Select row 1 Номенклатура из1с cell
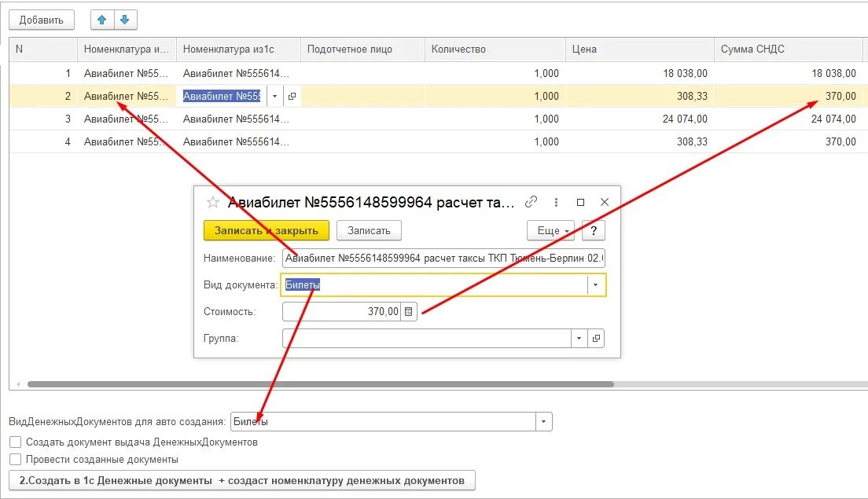The height and width of the screenshot is (499, 868). coord(238,73)
